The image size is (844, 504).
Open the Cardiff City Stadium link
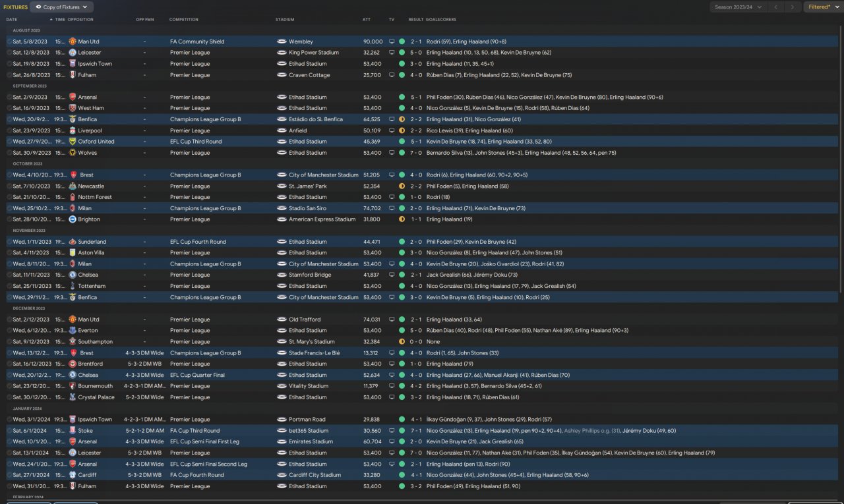click(x=315, y=475)
